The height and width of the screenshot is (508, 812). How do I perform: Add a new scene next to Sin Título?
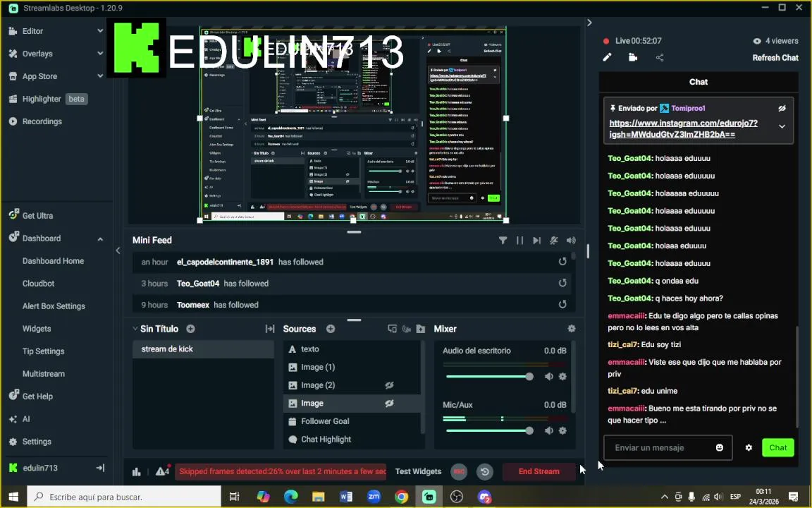tap(190, 329)
